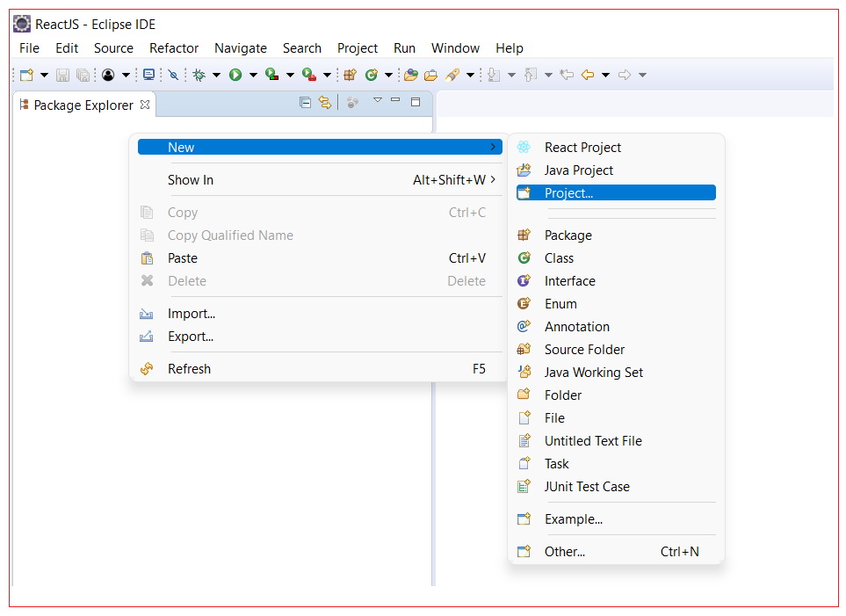Open the Project menu

tap(358, 48)
